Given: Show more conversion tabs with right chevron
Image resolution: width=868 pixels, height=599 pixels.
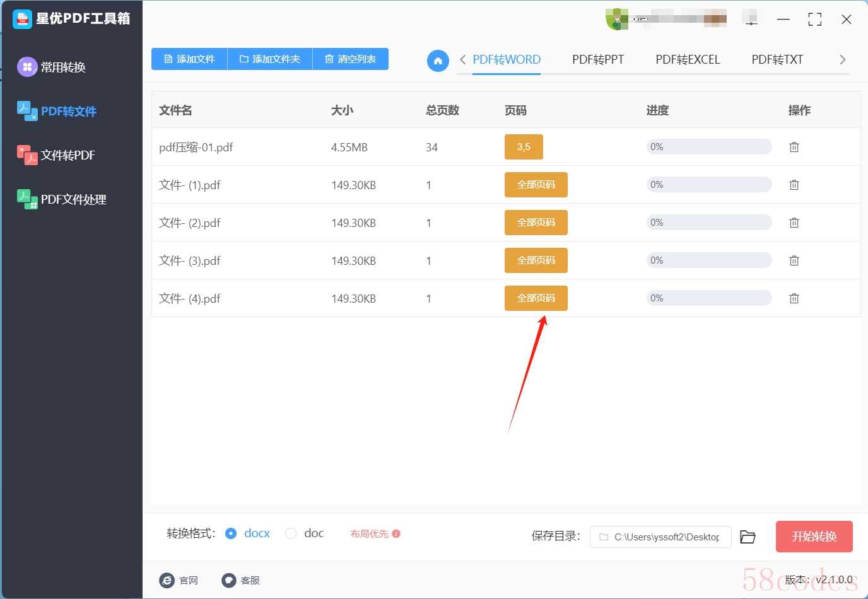Looking at the screenshot, I should click(842, 60).
